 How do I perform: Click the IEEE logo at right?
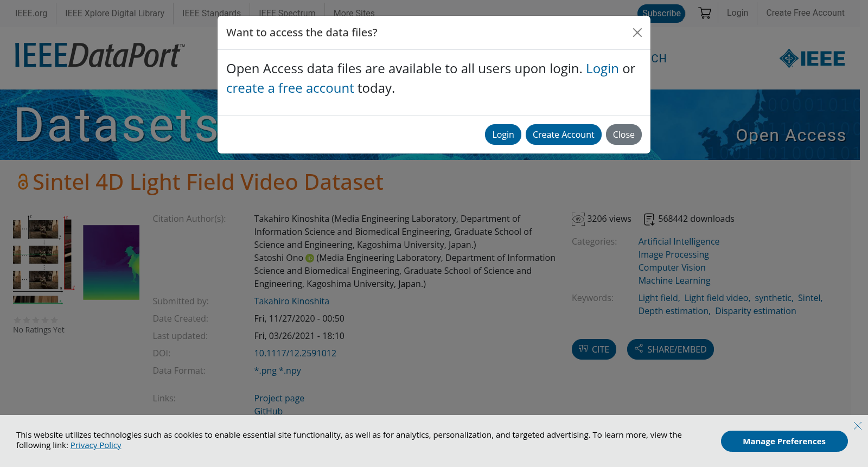(812, 58)
